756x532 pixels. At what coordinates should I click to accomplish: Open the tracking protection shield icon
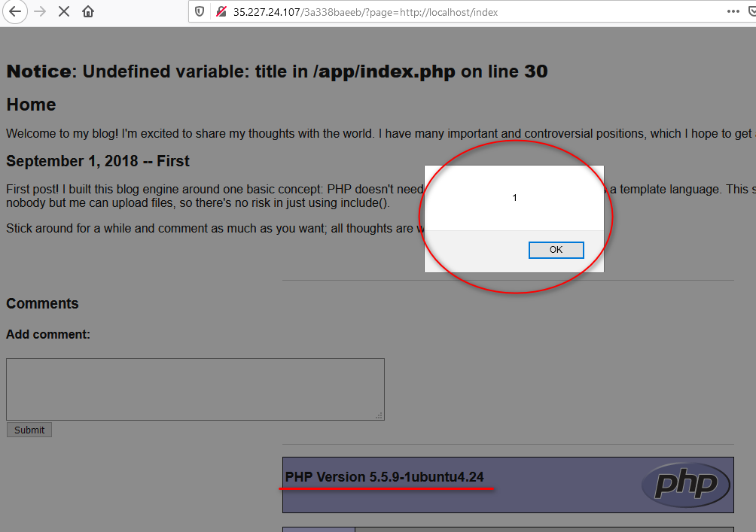(x=200, y=12)
